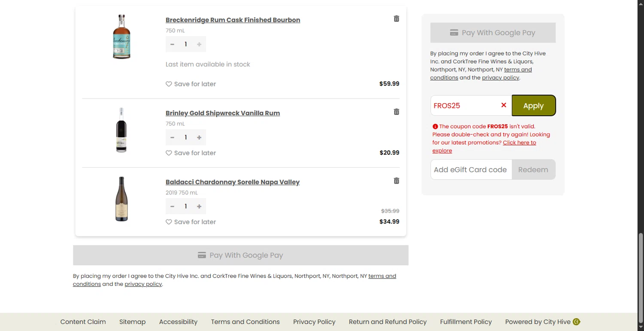This screenshot has height=331, width=644.
Task: Save Brinley Gold Shipwreck Vanilla Rum for later
Action: [x=191, y=153]
